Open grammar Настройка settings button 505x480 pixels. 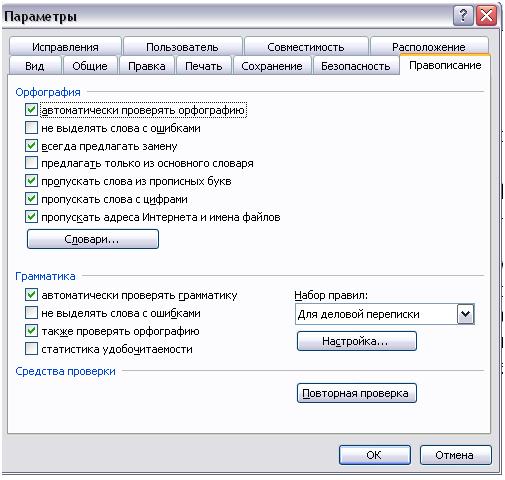pos(357,341)
